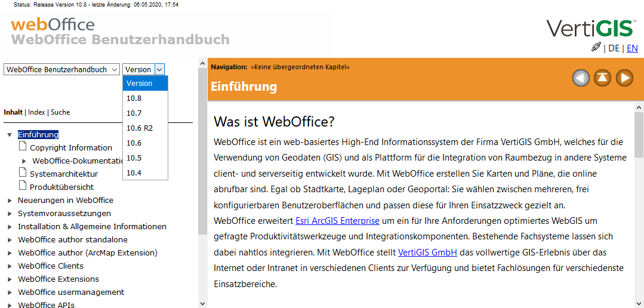Open the WebOffice usermanagement chapter
This screenshot has height=308, width=644.
tap(71, 292)
